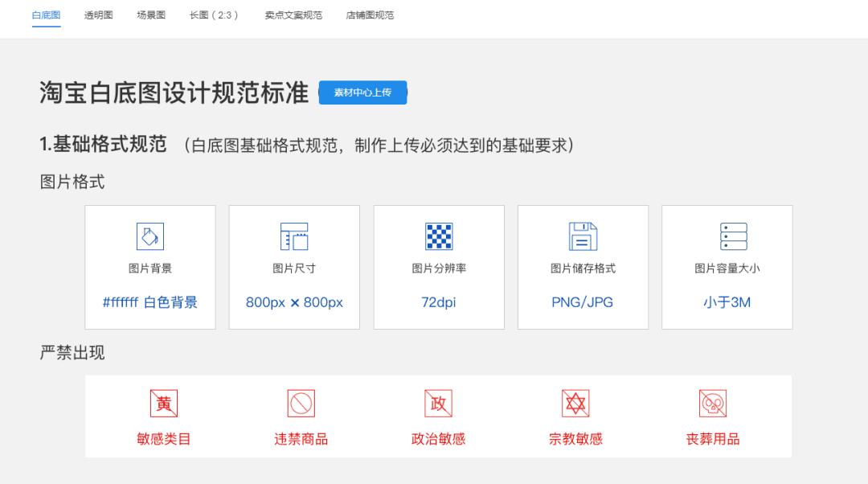Image resolution: width=868 pixels, height=484 pixels.
Task: Click the 图片储存格式 floppy disk icon
Action: point(582,236)
